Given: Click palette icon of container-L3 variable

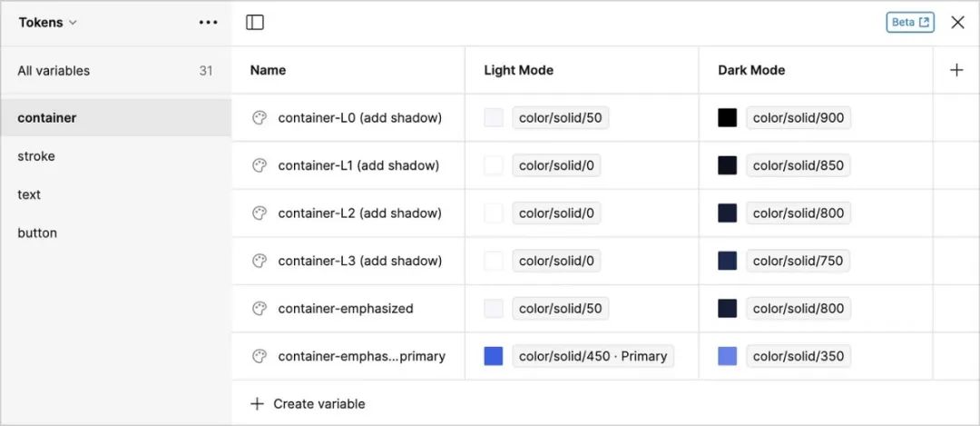Looking at the screenshot, I should (260, 261).
